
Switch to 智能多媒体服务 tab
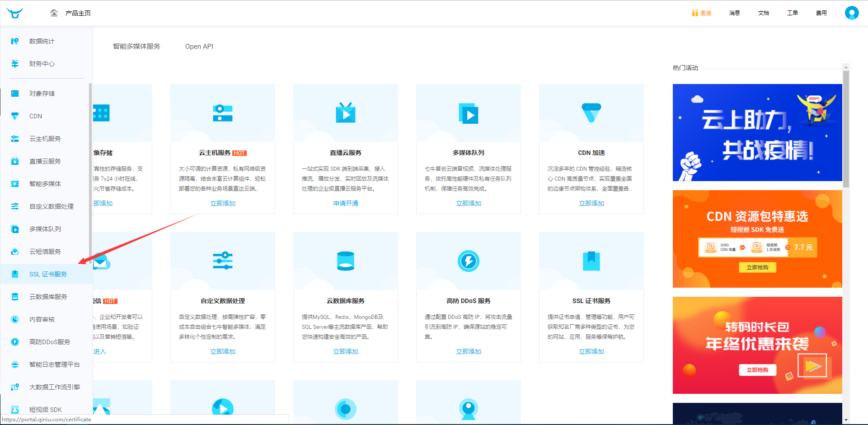click(136, 46)
